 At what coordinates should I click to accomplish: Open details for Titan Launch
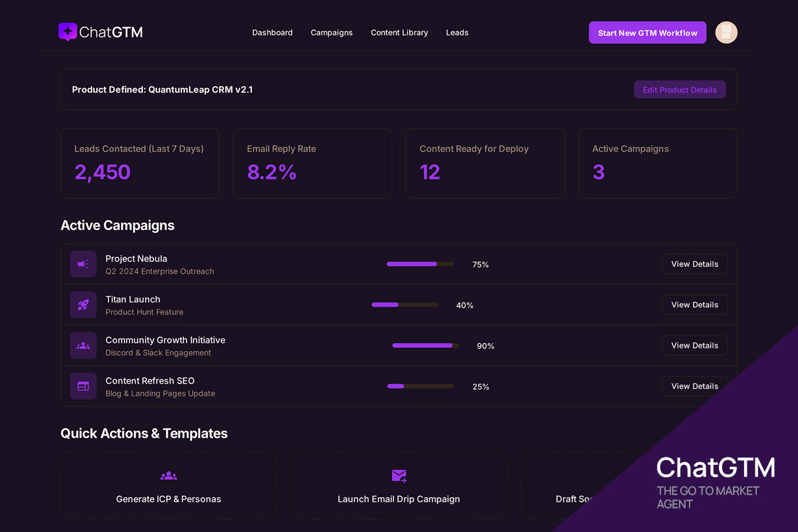694,305
